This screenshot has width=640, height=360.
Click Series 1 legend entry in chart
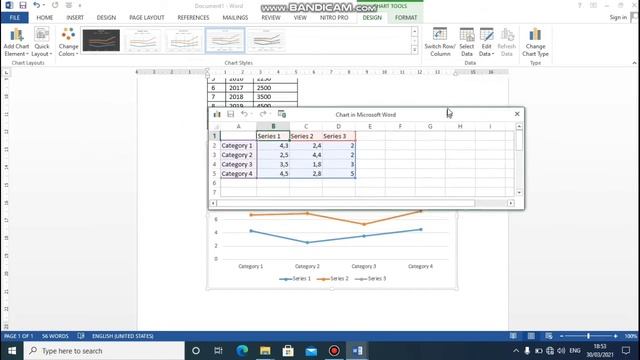pyautogui.click(x=295, y=278)
